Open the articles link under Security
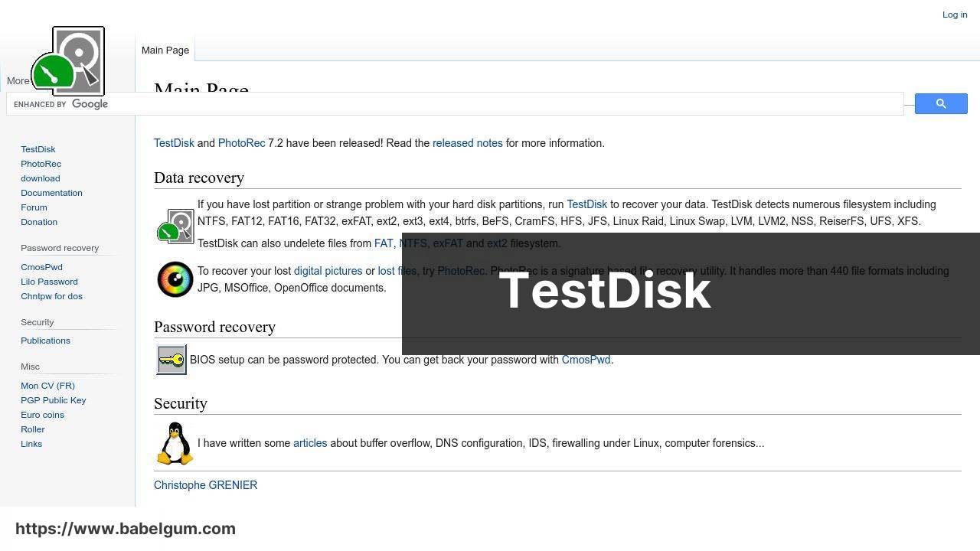 pos(310,443)
